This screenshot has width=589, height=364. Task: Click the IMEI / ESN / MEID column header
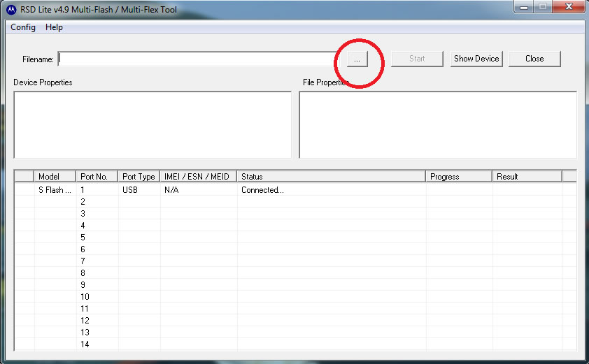click(x=199, y=176)
